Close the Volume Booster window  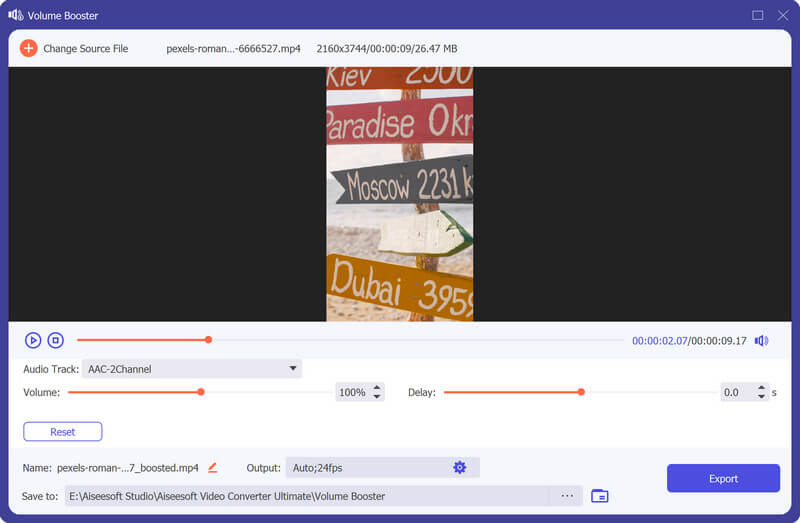[783, 15]
